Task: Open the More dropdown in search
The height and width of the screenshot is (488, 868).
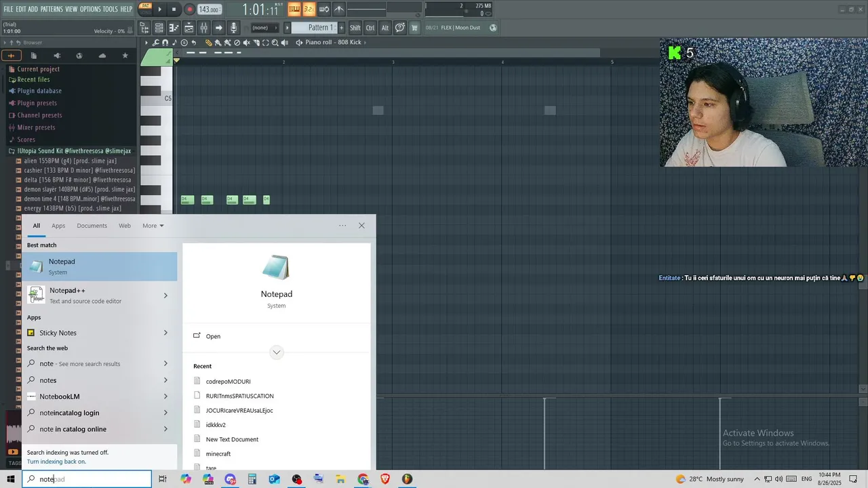Action: pyautogui.click(x=153, y=226)
